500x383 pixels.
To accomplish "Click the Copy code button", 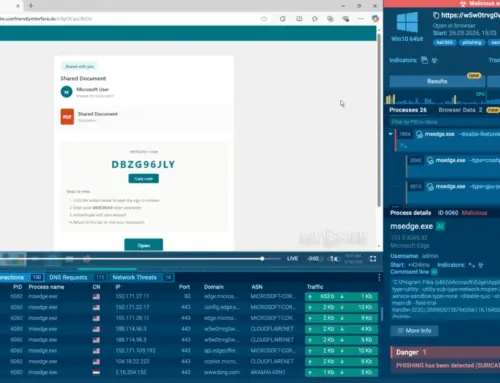I will (144, 179).
